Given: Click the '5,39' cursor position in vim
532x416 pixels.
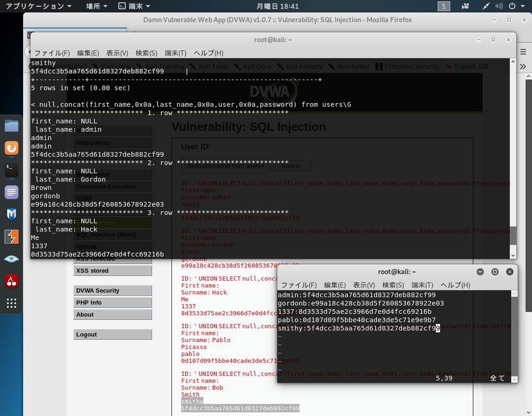Looking at the screenshot, I should (444, 378).
